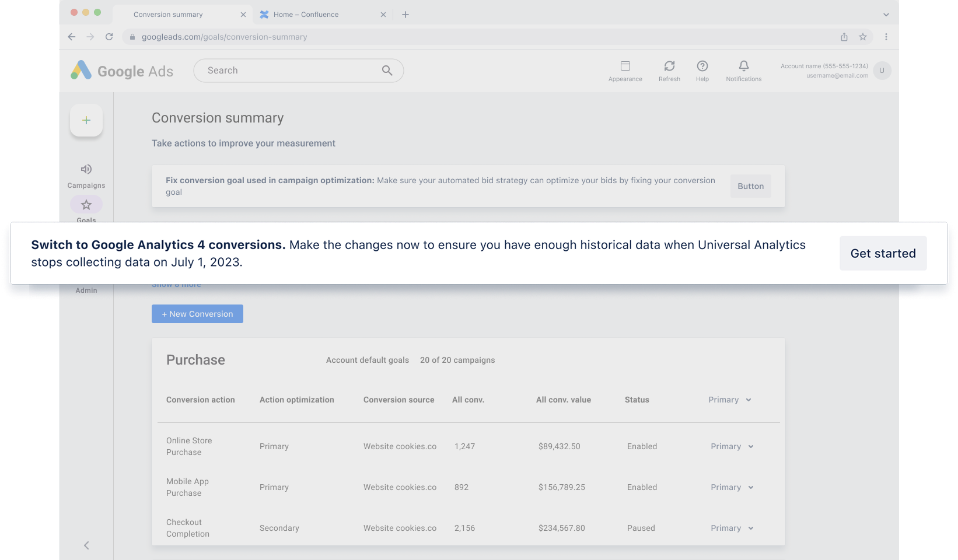The width and height of the screenshot is (958, 560).
Task: Close the Home – Confluence tab
Action: coord(383,15)
